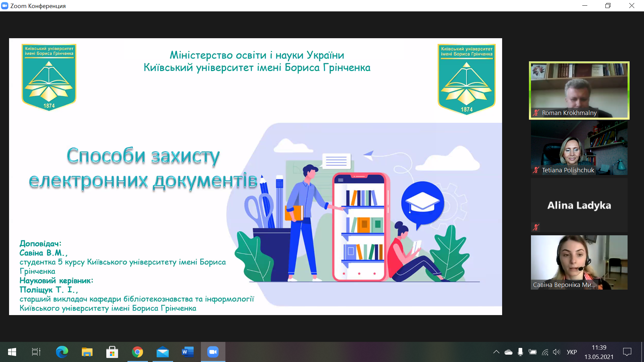Viewport: 644px width, 362px height.
Task: Click the name 'Поліщук Т. І.,' on slide
Action: [x=49, y=290]
